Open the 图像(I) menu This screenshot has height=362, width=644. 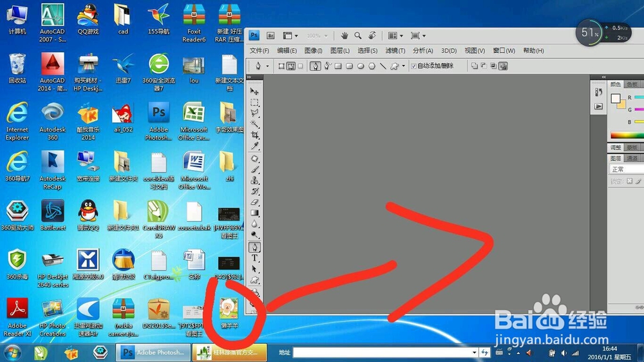[x=314, y=50]
